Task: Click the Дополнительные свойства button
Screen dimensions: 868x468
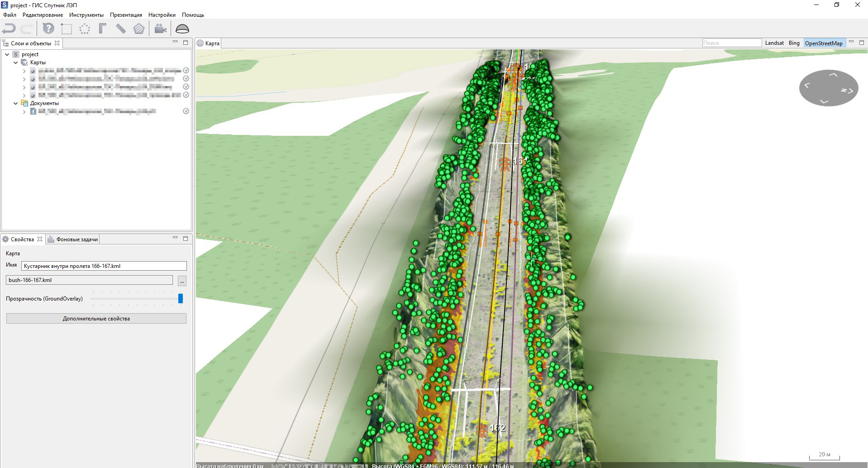Action: (x=96, y=319)
